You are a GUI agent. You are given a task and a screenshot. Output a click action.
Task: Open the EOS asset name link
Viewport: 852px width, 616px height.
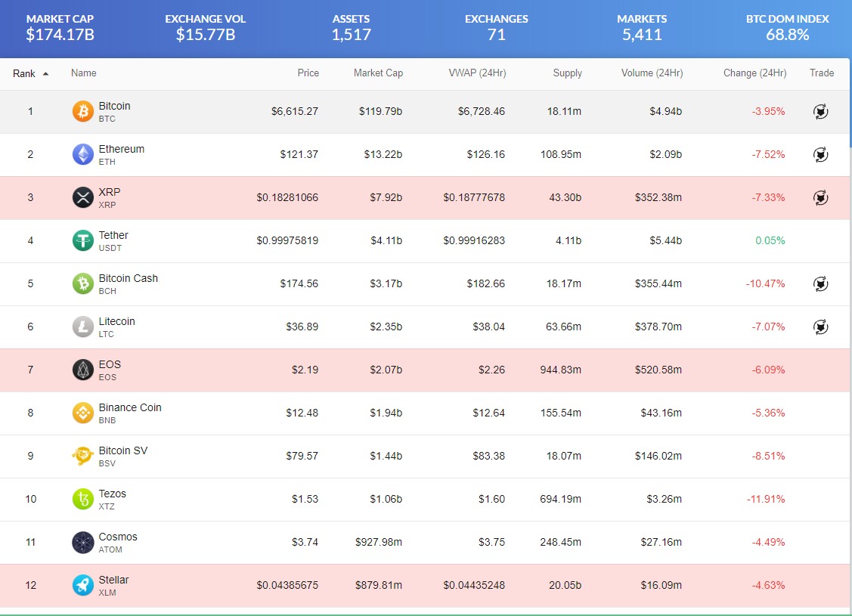click(110, 364)
